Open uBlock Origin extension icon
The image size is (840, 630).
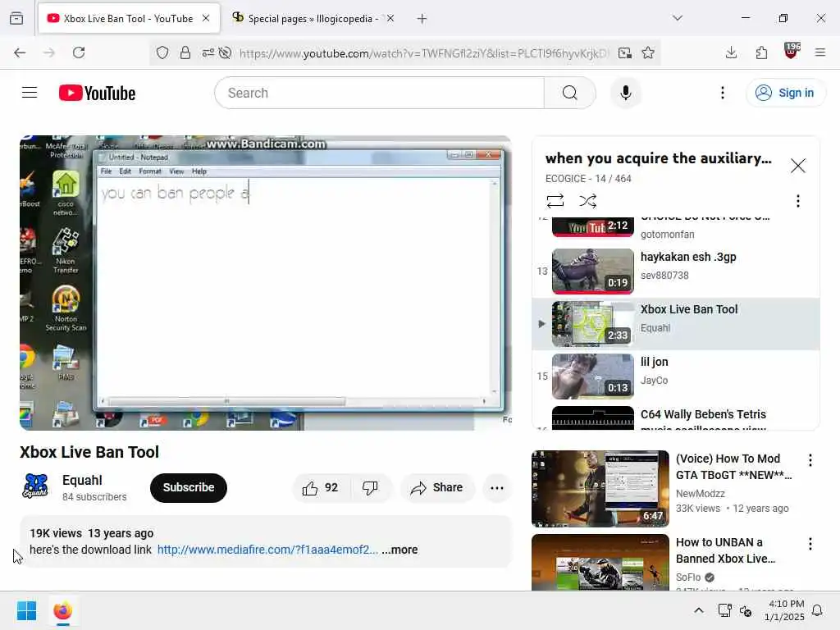tap(792, 52)
